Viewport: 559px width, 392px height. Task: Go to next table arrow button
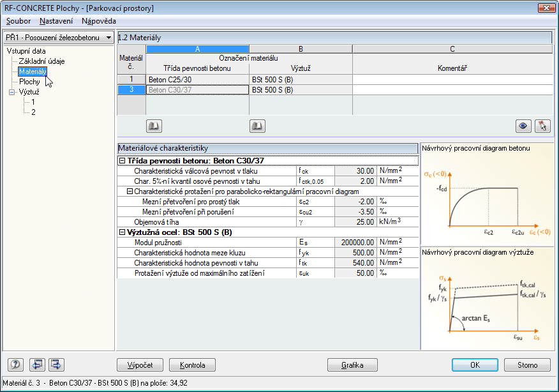tap(56, 365)
